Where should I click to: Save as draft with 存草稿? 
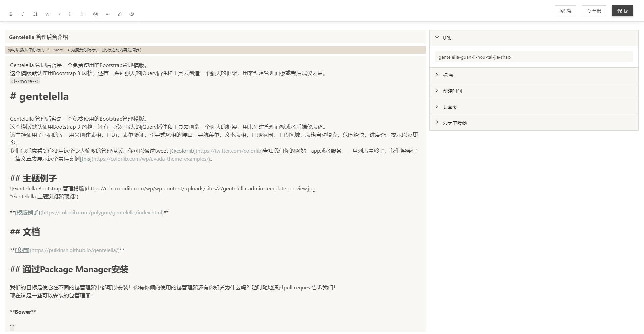594,10
